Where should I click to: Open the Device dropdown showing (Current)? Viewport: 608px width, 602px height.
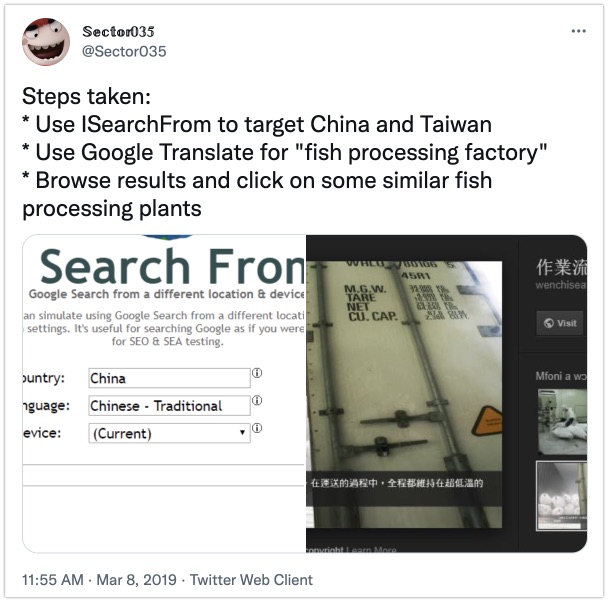coord(169,433)
